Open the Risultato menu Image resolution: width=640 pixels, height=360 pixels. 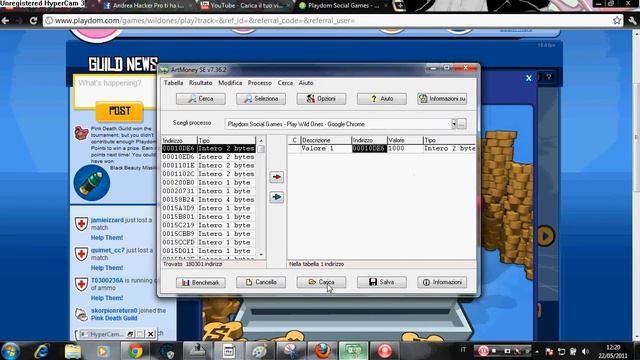click(x=200, y=83)
